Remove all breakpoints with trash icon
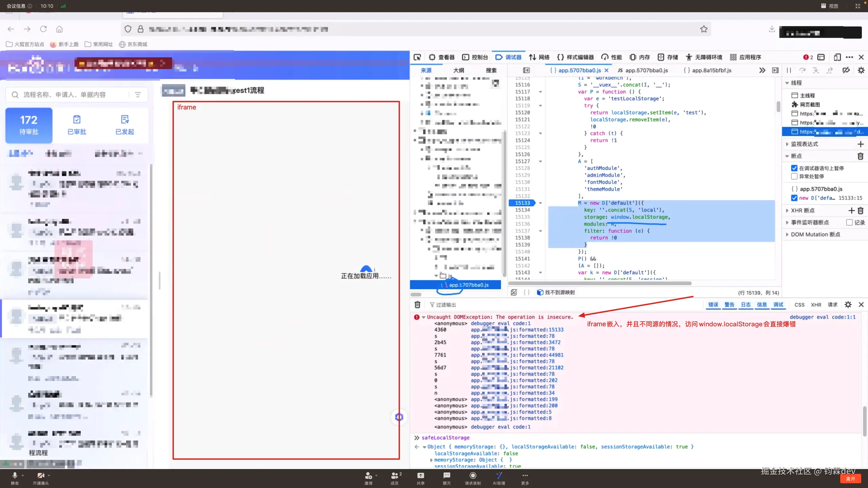The width and height of the screenshot is (868, 488). 860,156
